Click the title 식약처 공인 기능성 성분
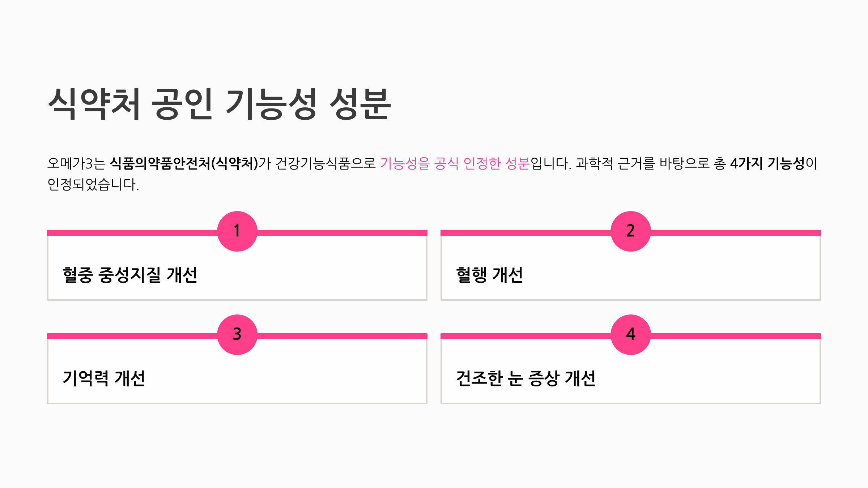The image size is (868, 488). click(219, 104)
